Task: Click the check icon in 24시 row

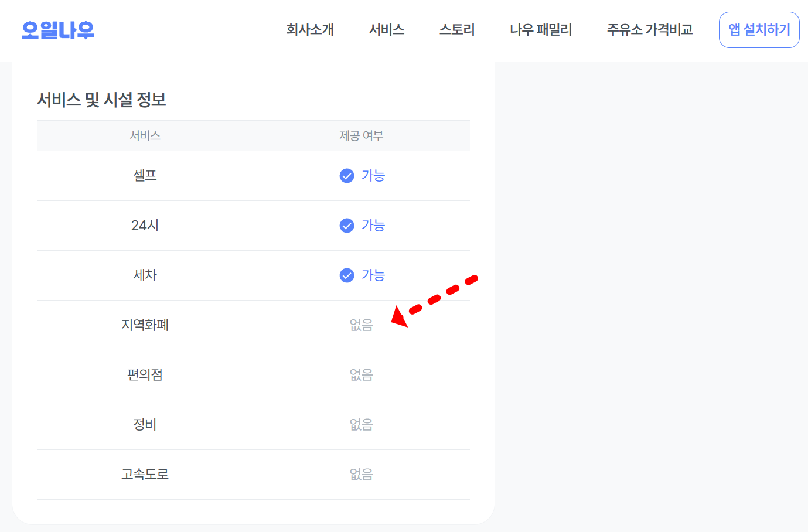Action: (347, 226)
